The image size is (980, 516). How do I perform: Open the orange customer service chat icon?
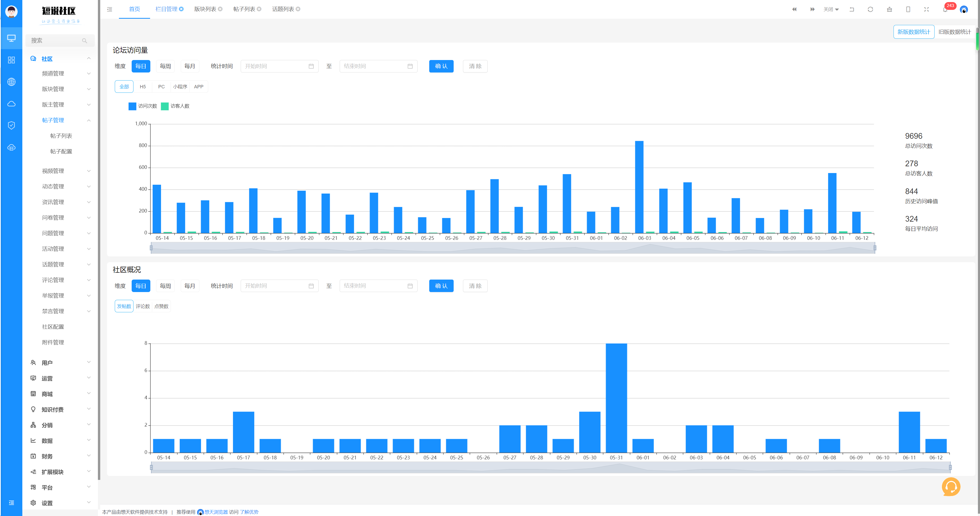pyautogui.click(x=951, y=487)
